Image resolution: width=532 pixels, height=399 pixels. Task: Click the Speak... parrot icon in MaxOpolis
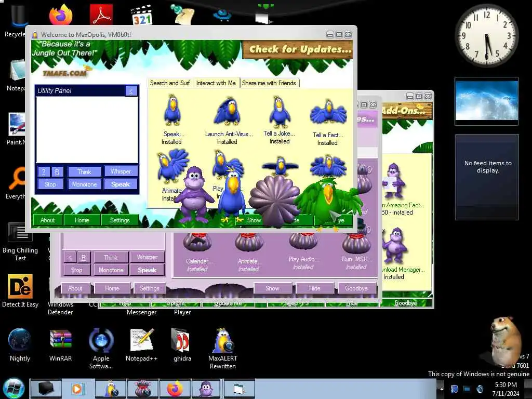[172, 110]
